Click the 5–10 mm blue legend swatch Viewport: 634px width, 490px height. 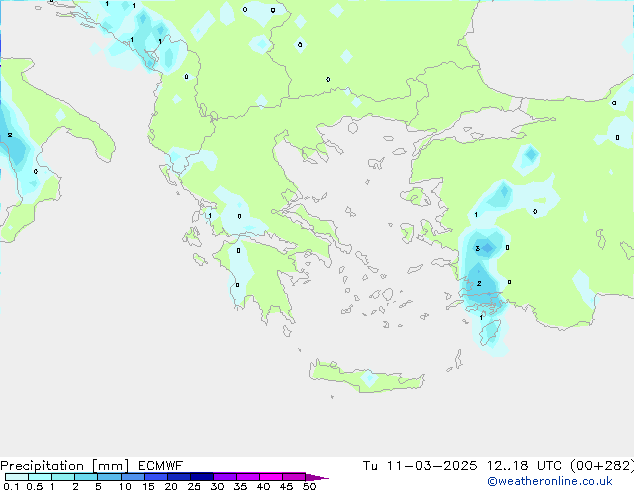[110, 477]
